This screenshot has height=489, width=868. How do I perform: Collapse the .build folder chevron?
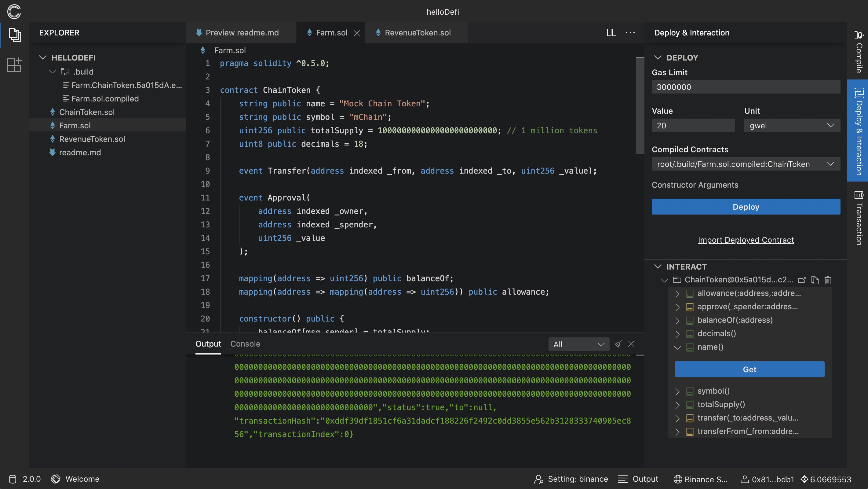(x=52, y=72)
